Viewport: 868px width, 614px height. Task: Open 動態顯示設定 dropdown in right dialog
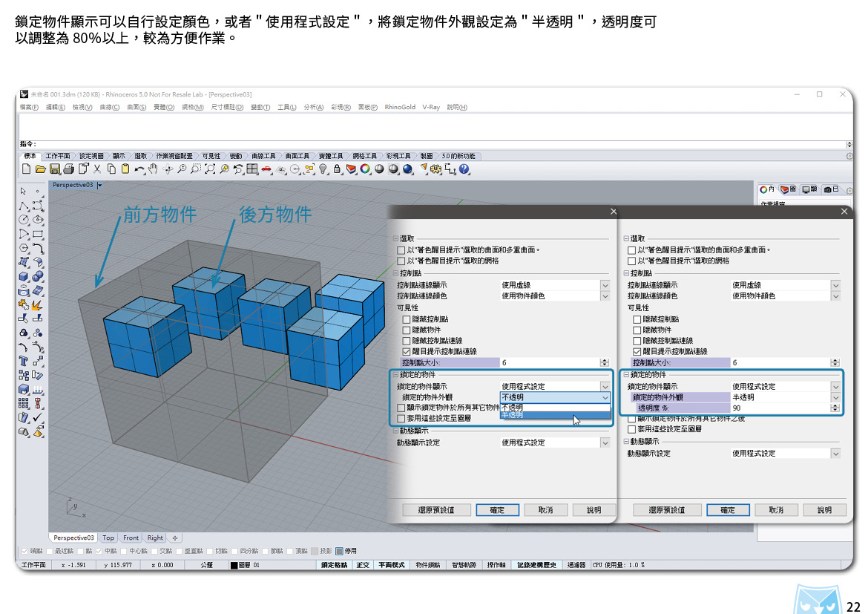pos(835,454)
